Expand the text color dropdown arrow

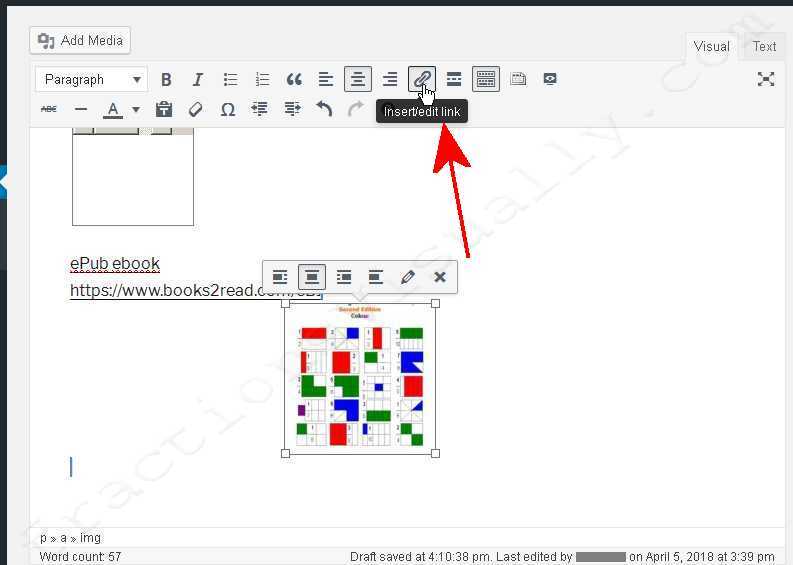136,110
